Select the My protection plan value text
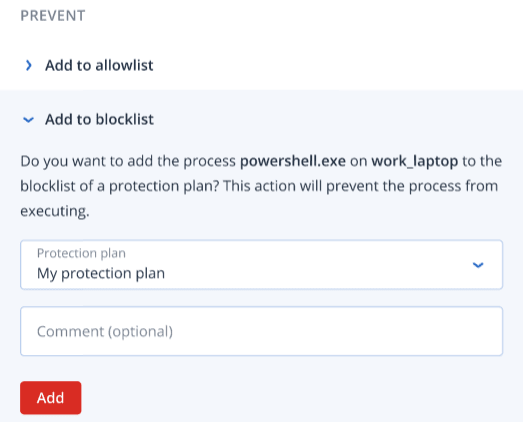The height and width of the screenshot is (422, 523). coord(101,274)
